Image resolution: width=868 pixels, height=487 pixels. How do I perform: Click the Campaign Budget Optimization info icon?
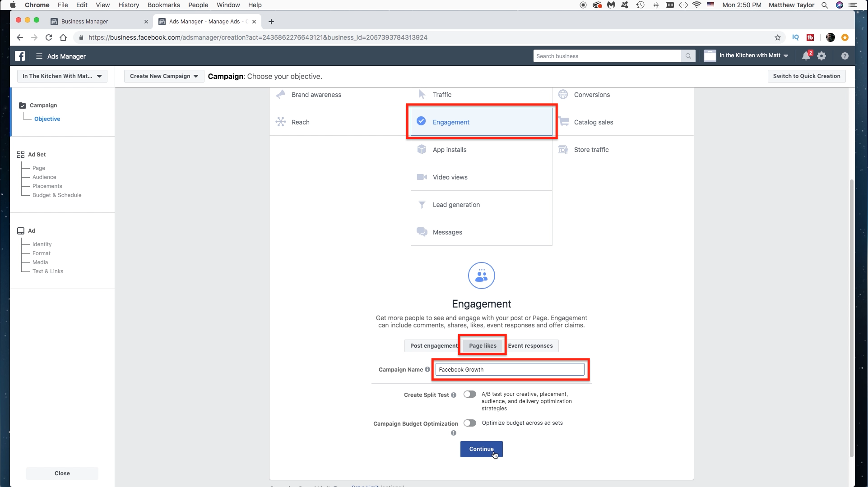pyautogui.click(x=454, y=433)
